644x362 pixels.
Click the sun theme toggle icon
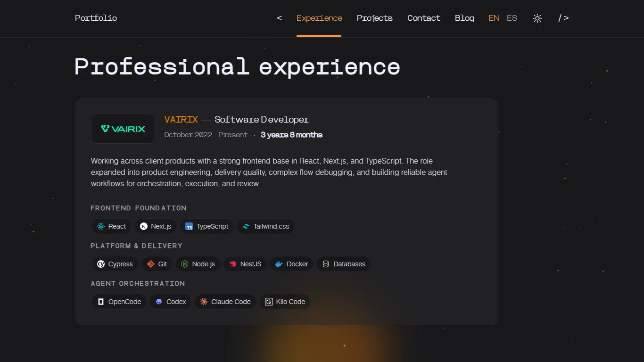[537, 18]
